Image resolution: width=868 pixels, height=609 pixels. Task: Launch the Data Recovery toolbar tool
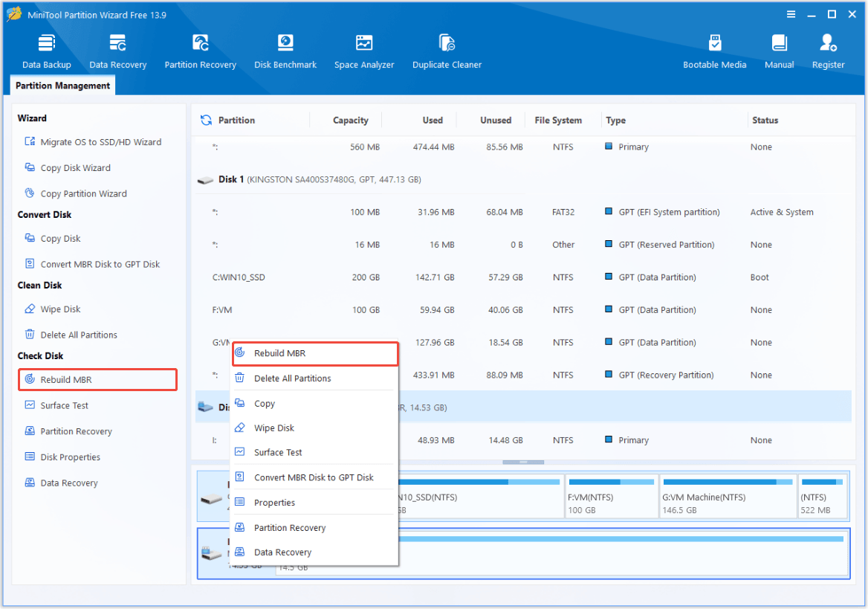118,51
